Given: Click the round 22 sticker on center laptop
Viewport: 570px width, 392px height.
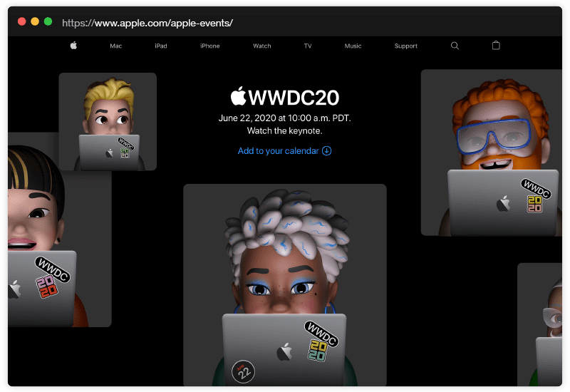Looking at the screenshot, I should point(243,371).
